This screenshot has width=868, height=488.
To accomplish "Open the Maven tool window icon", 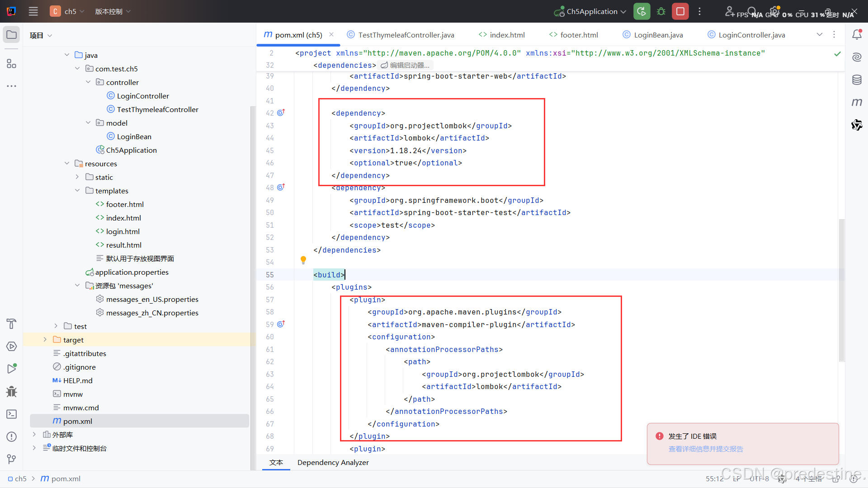I will tap(857, 102).
